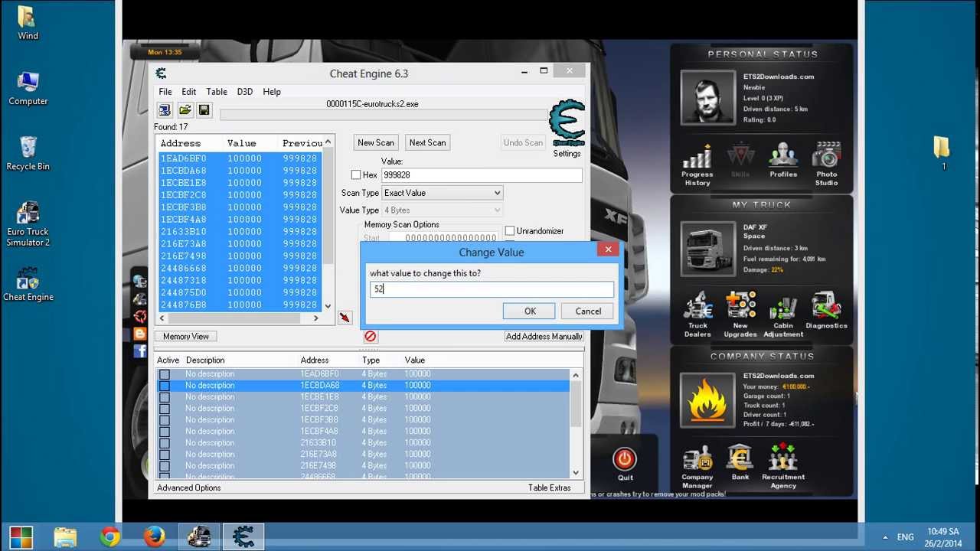Toggle Active box for address 1ECBF3B8

pos(165,420)
